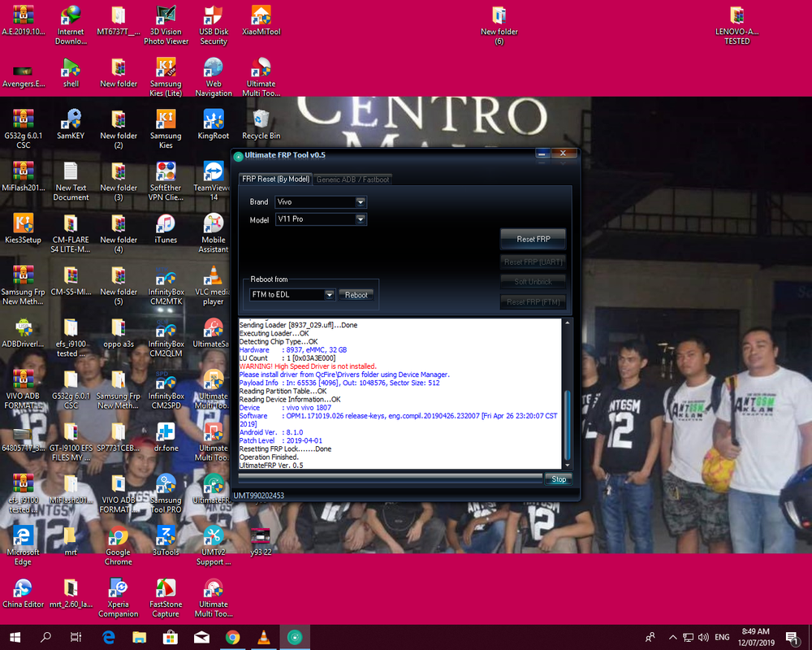Select the shell desktop icon
The width and height of the screenshot is (812, 650).
[x=71, y=72]
